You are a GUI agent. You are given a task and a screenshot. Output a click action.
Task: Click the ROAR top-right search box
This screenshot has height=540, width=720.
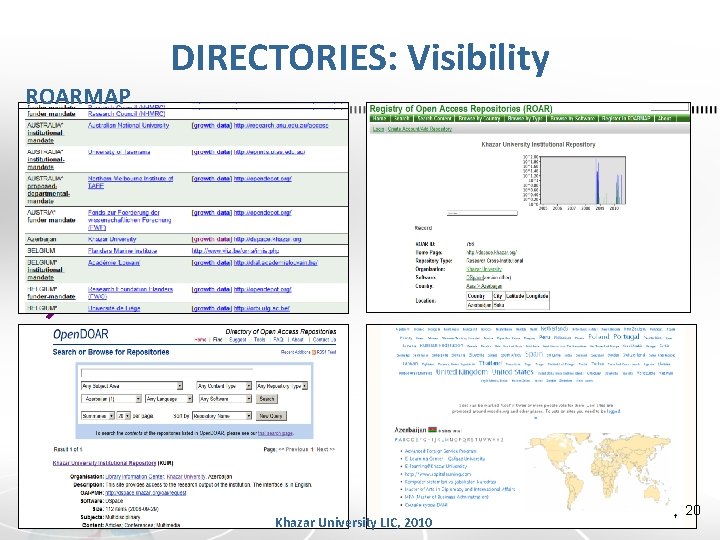(x=670, y=107)
